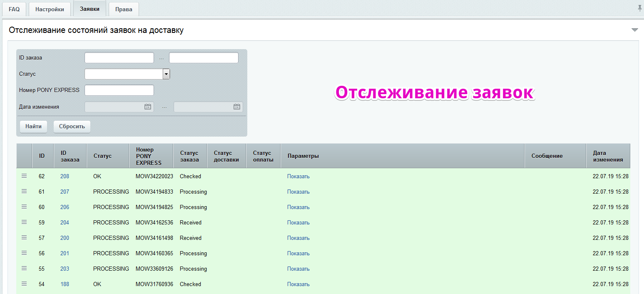Open row menu icon for ID 62
644x294 pixels.
(24, 176)
